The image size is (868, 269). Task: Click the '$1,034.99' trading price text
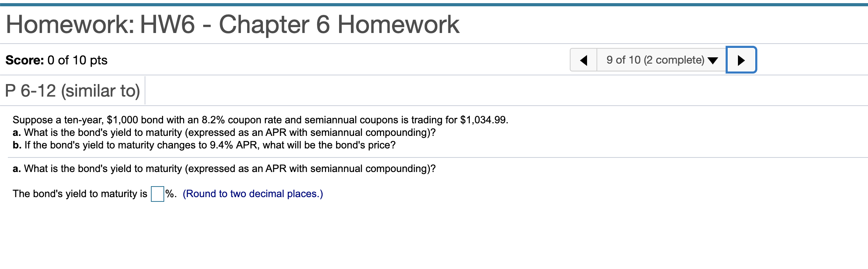[x=483, y=120]
